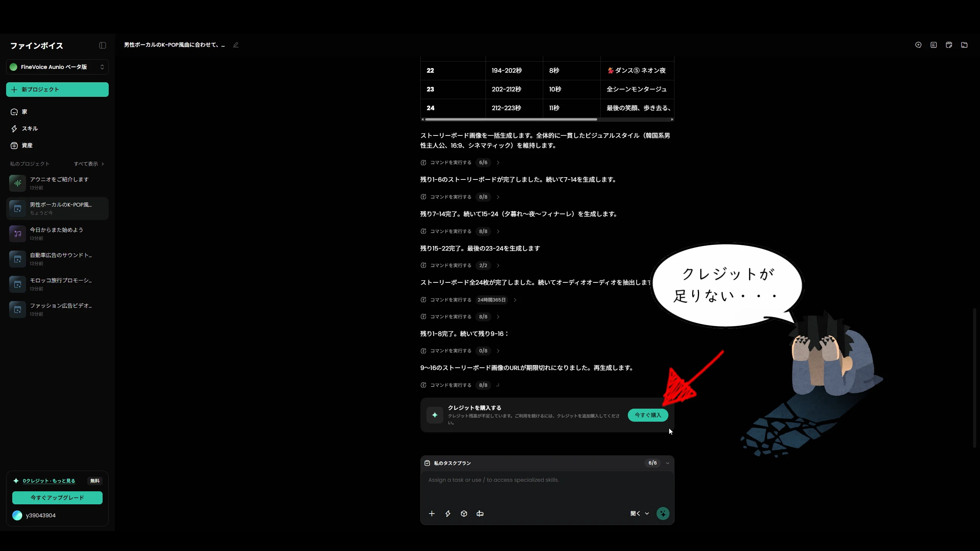Click the table horizontal scrollbar
Viewport: 980px width, 551px height.
point(511,119)
